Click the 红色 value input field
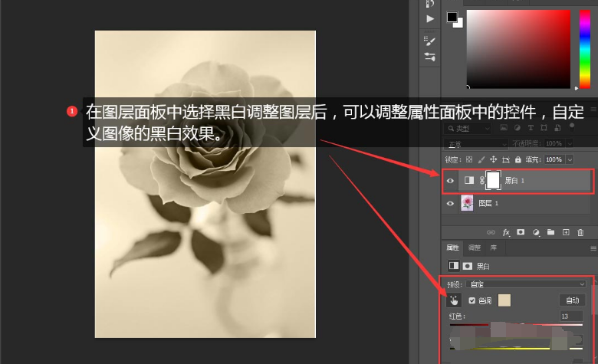 [x=571, y=316]
